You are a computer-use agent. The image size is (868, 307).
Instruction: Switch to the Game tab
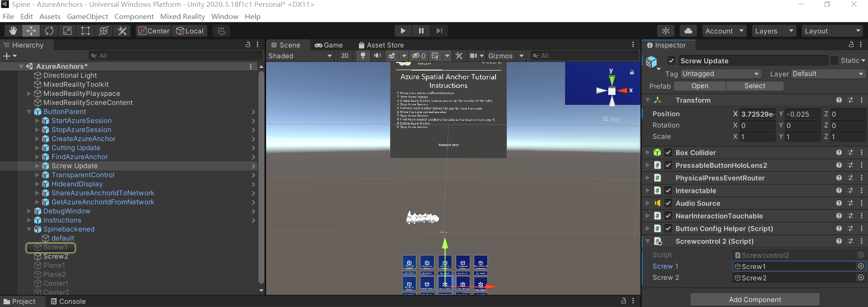coord(329,45)
